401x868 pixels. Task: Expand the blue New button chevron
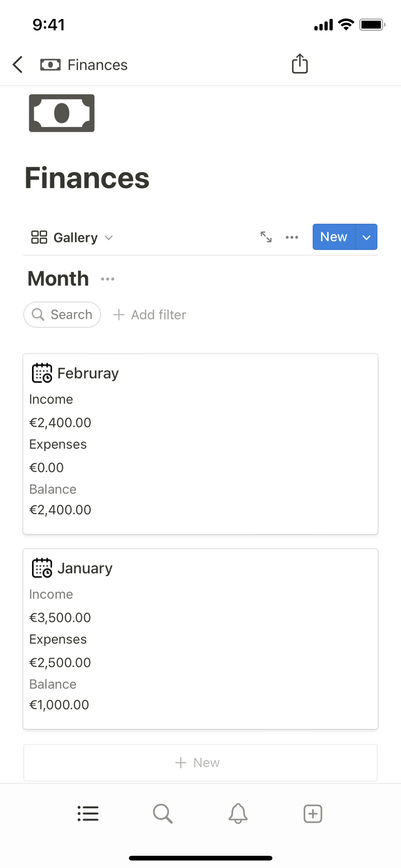[366, 237]
